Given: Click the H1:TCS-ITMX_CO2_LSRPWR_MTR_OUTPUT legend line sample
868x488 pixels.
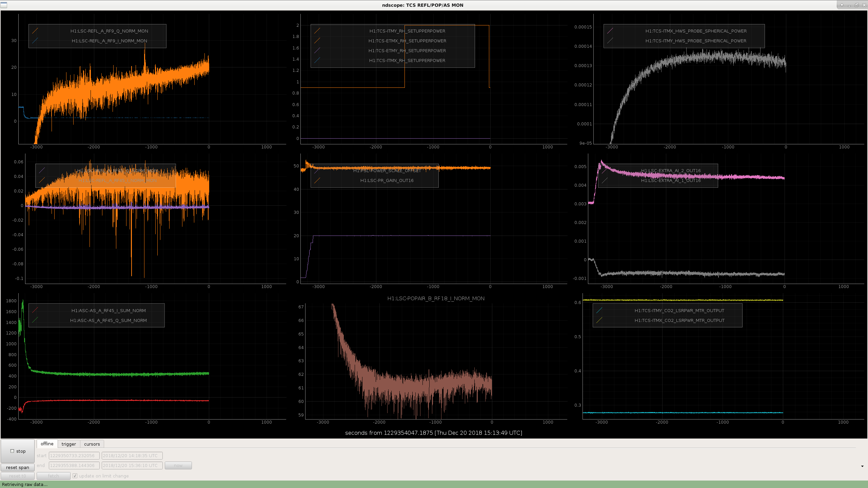Looking at the screenshot, I should (x=599, y=320).
